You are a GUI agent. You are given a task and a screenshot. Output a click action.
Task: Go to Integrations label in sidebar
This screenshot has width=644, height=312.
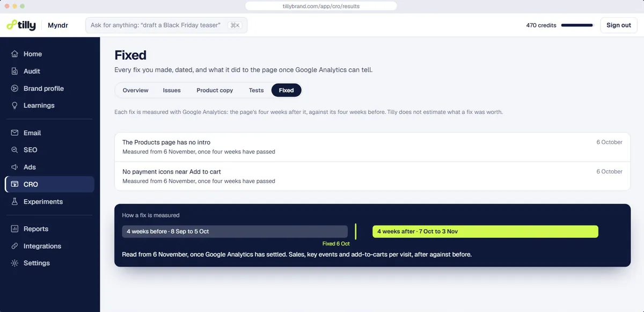click(x=42, y=246)
